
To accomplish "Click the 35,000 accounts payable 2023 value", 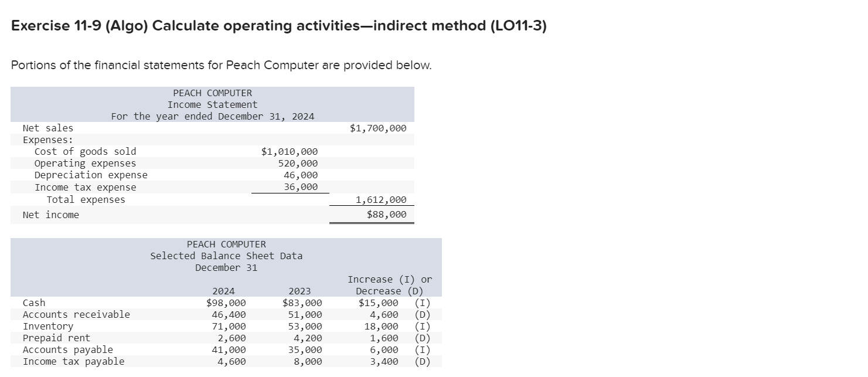I will (x=305, y=349).
